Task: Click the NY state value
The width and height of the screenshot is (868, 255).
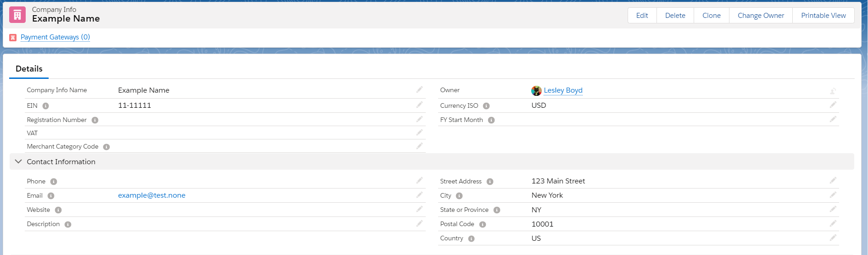Action: pos(536,210)
